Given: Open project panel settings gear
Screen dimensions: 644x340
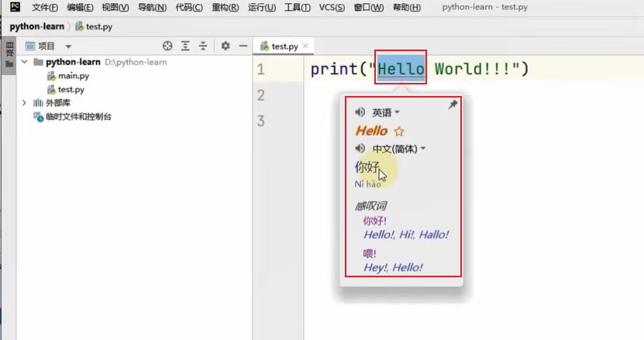Looking at the screenshot, I should [x=226, y=46].
